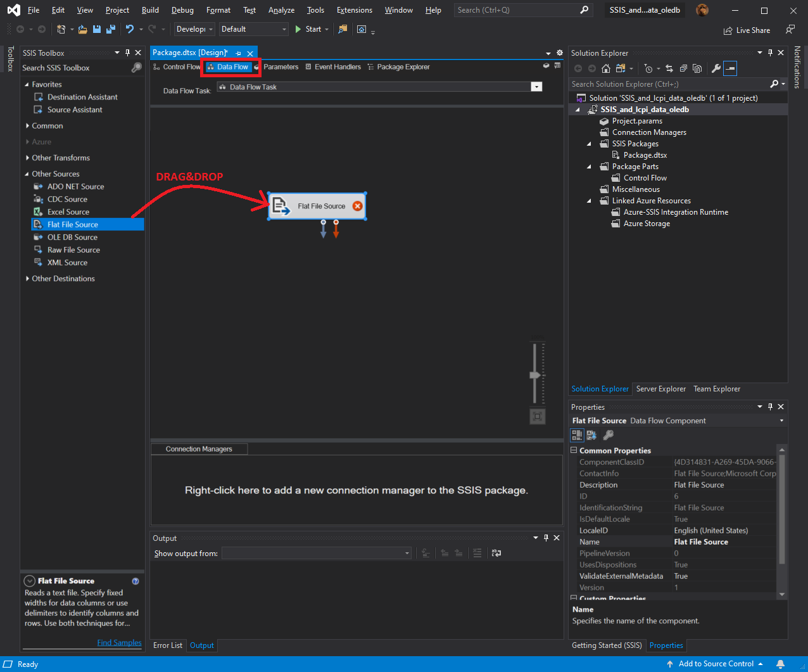Switch to the Control Flow tab
Screen dimensions: 808x672
(x=177, y=67)
